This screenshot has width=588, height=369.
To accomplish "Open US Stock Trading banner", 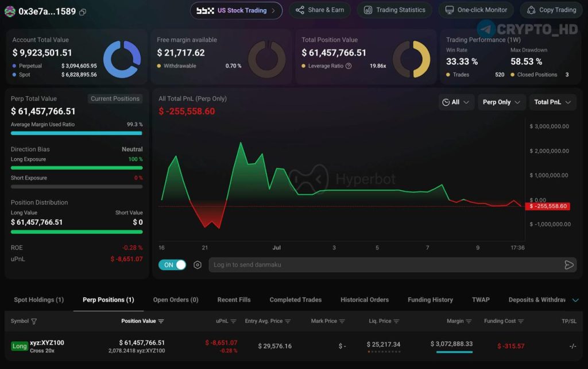I will click(x=236, y=10).
